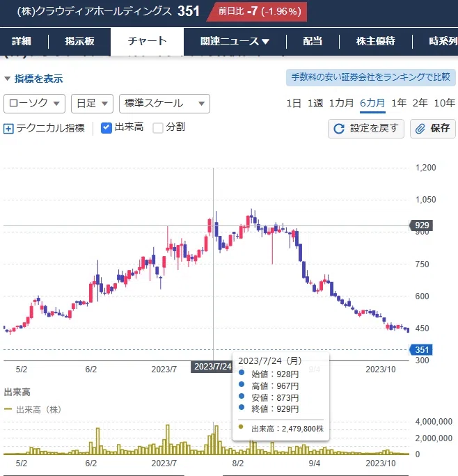Click the 高値：967円 value in tooltip
Screen dimensions: 458x476
(x=275, y=386)
